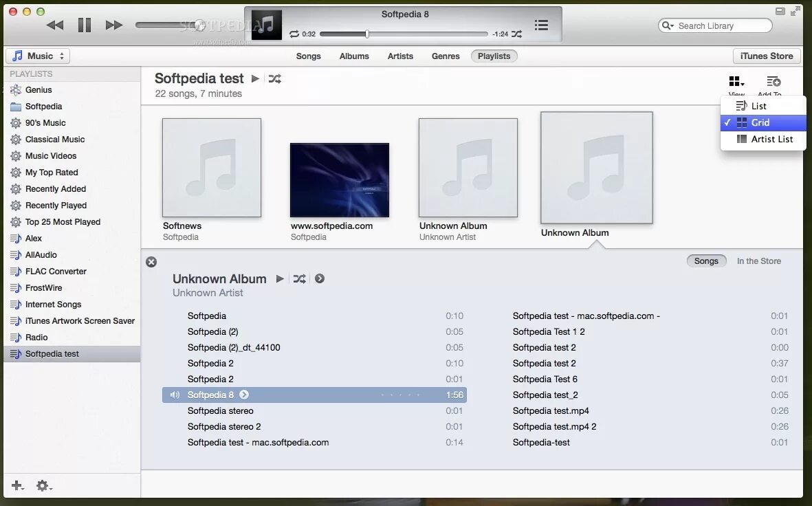The image size is (812, 506).
Task: Choose Artist List from View menu
Action: 763,140
